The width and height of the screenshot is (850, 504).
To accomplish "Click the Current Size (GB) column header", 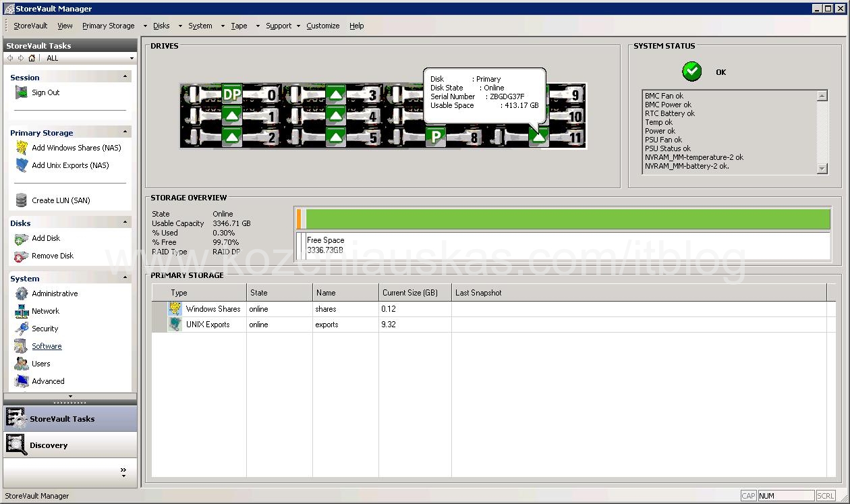I will click(x=415, y=293).
